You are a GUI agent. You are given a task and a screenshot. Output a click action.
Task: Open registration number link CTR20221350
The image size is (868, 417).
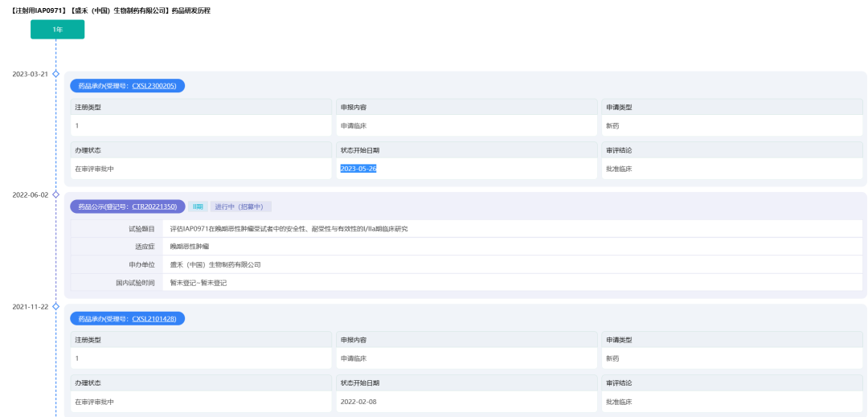[154, 206]
